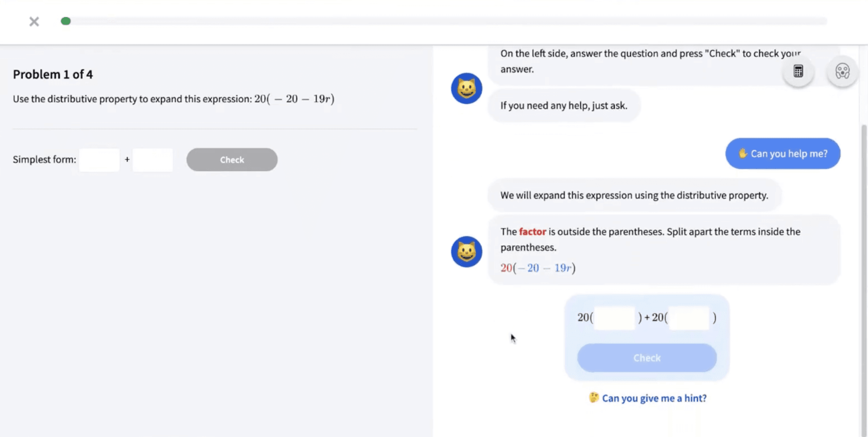Click first blank inside 20( ) in chat
868x437 pixels.
(614, 318)
